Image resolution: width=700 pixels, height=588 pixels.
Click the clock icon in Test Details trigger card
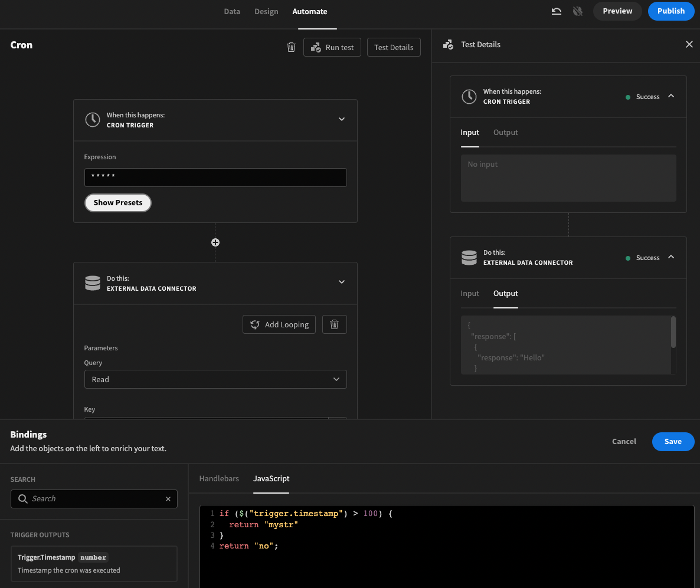(469, 96)
